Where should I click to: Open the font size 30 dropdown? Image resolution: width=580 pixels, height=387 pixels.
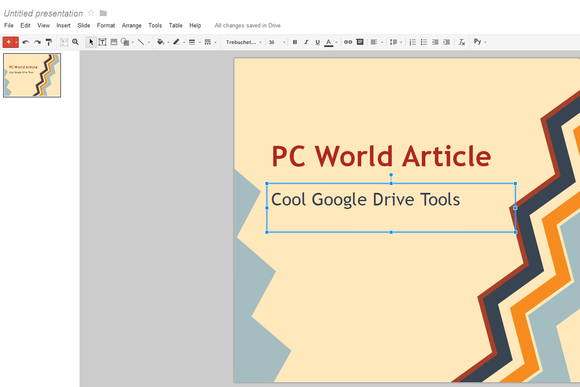(x=277, y=42)
